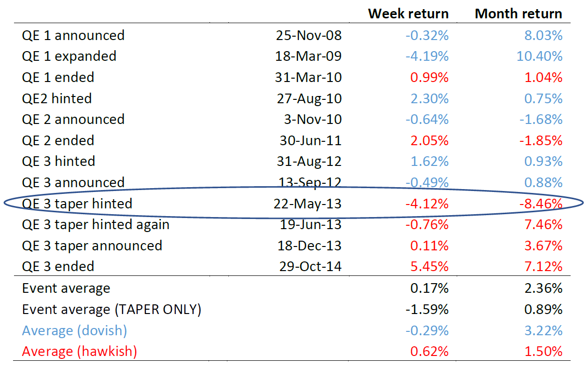The image size is (588, 369).
Task: Select the date 18-Dec-13
Action: point(309,246)
